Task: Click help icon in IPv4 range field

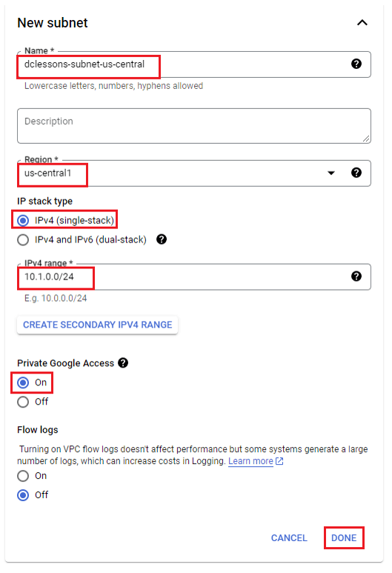Action: [356, 276]
